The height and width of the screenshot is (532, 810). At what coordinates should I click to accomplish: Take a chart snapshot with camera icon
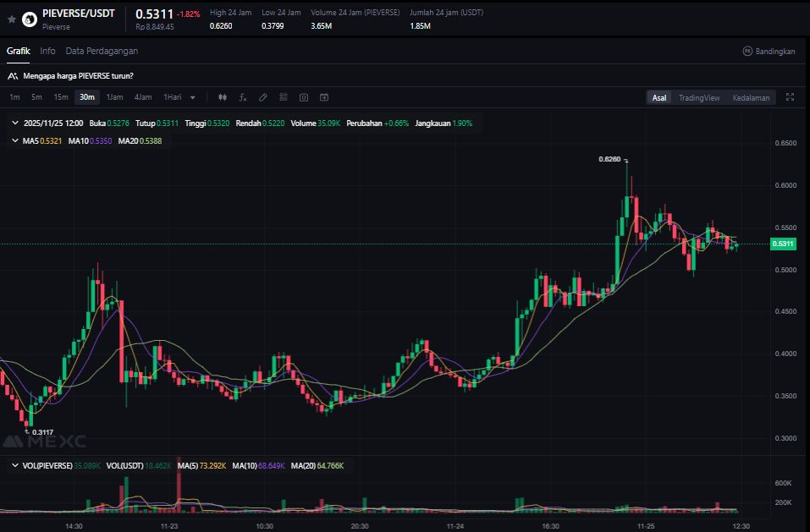pos(304,97)
